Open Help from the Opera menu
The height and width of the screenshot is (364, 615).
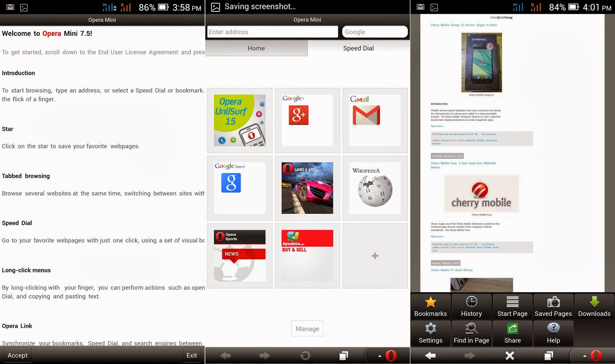click(x=553, y=333)
